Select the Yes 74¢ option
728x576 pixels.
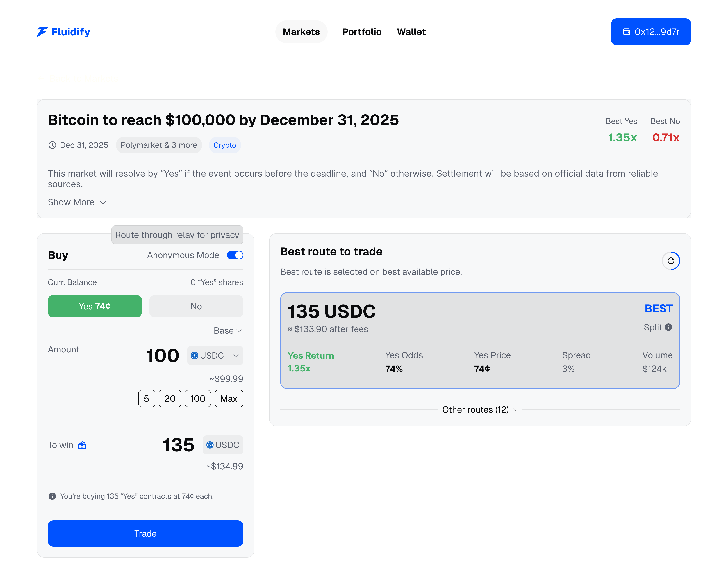[x=95, y=306]
